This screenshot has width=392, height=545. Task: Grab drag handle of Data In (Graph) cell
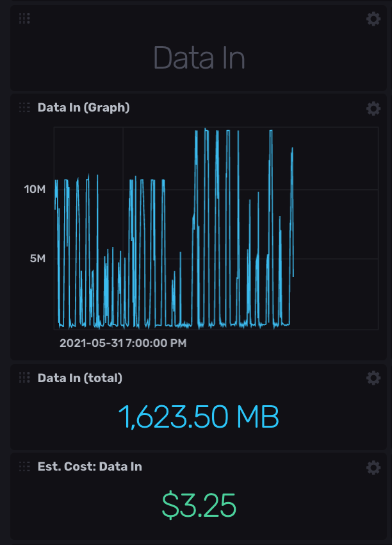(x=24, y=108)
